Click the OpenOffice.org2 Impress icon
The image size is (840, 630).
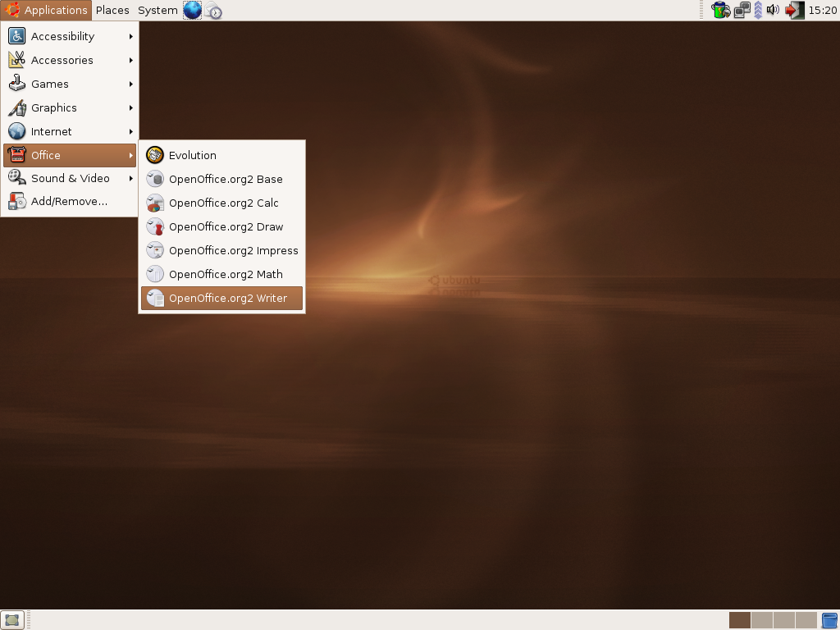pyautogui.click(x=155, y=251)
